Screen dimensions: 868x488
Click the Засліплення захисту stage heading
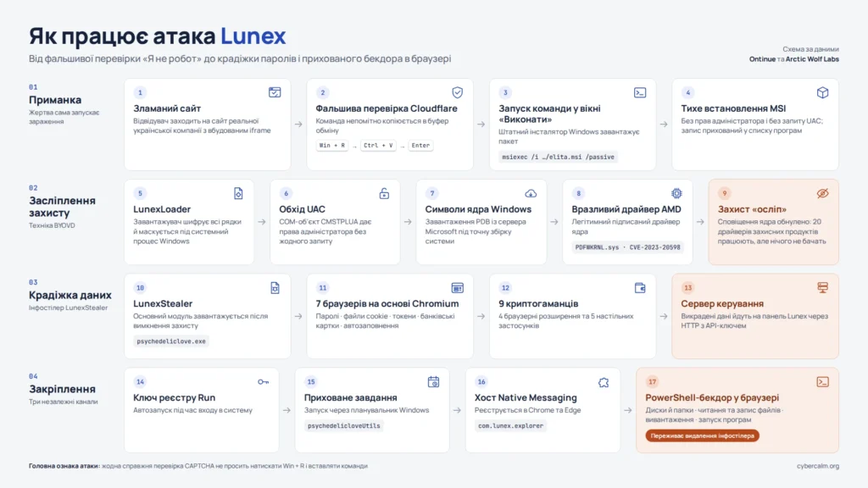point(62,207)
